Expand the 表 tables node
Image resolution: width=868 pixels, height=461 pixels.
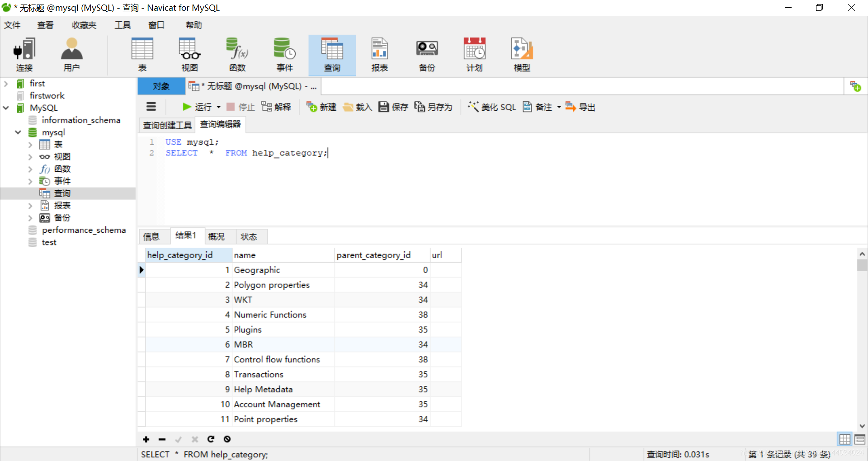tap(30, 145)
